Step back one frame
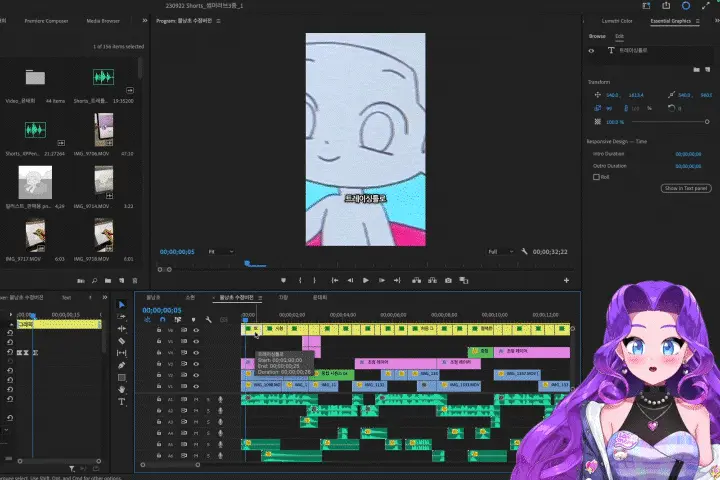 tap(350, 280)
